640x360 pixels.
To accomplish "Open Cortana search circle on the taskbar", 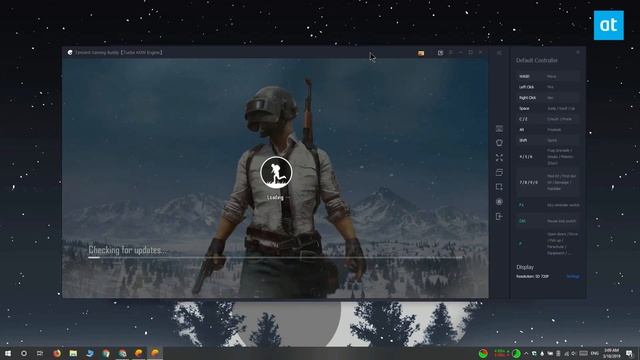I will coord(24,353).
